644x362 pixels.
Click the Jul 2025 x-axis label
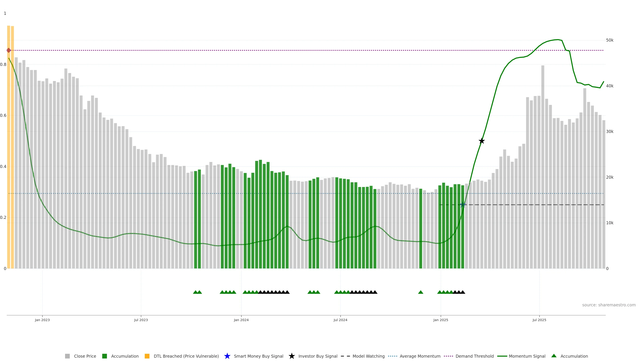coord(539,320)
